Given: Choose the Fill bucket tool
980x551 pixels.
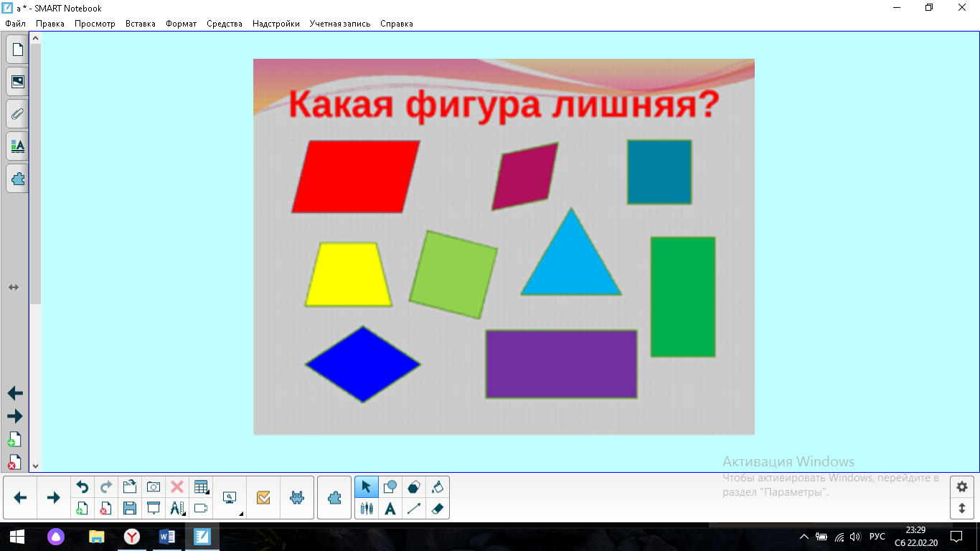Looking at the screenshot, I should tap(438, 487).
